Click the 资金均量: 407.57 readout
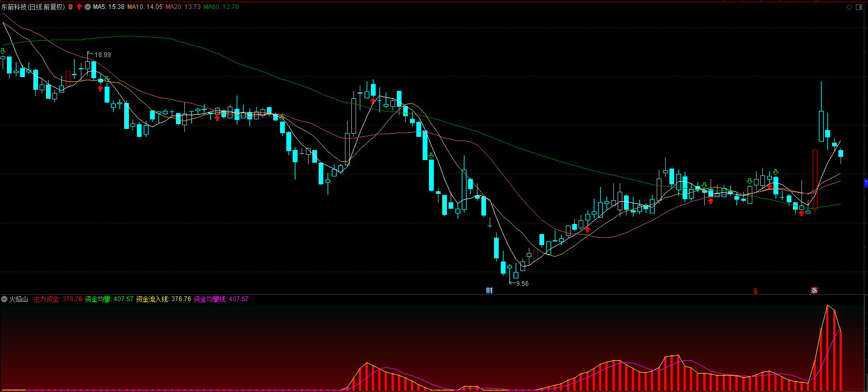Screen dimensions: 868x392 click(109, 299)
